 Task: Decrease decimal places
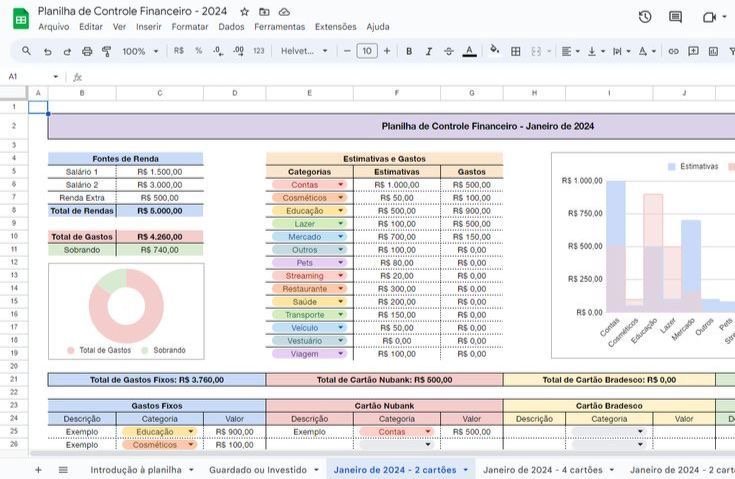pyautogui.click(x=218, y=51)
